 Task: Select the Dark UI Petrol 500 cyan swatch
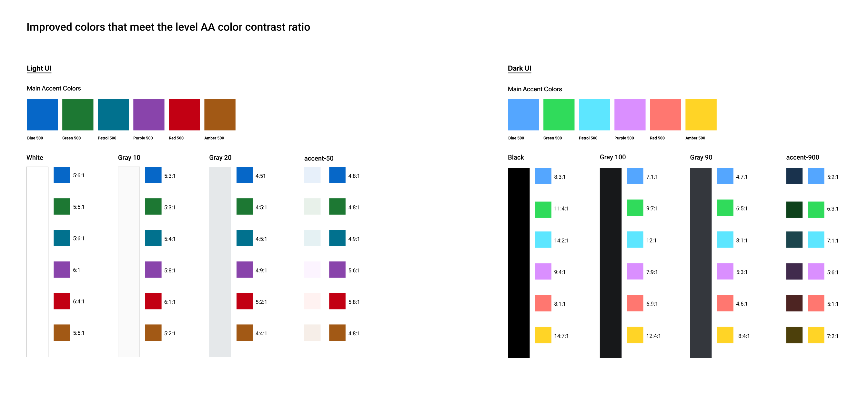pyautogui.click(x=594, y=114)
